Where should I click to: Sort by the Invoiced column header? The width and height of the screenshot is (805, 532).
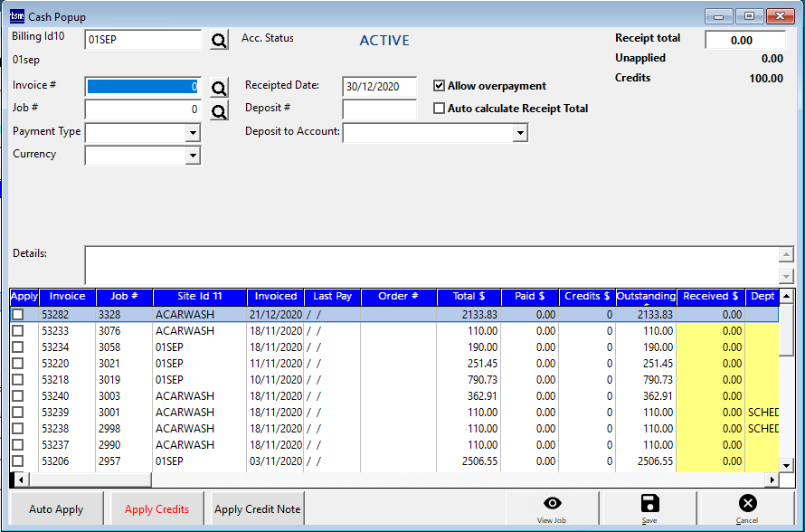point(276,297)
